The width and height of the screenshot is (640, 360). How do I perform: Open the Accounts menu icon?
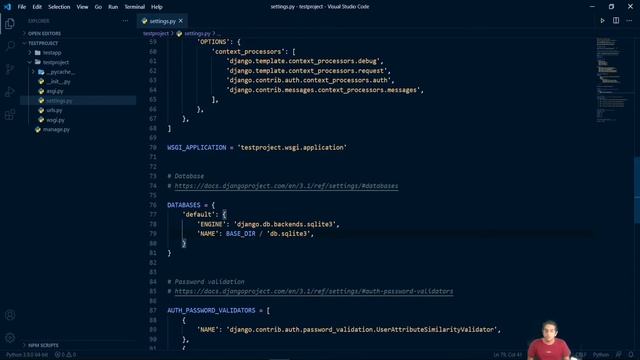(x=10, y=315)
